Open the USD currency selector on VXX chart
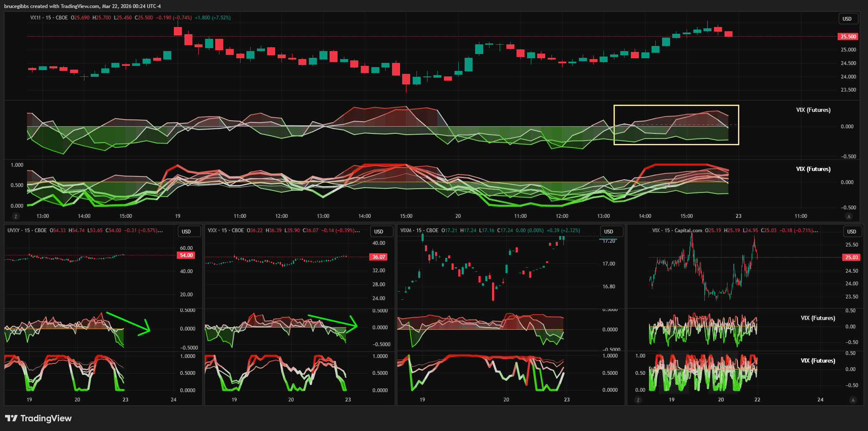 click(379, 232)
